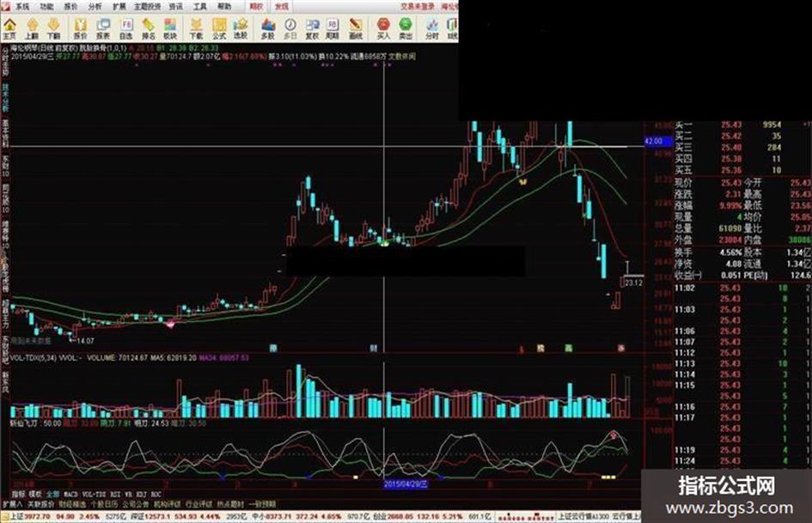Click the 上翻 page-up arrow icon
Image resolution: width=812 pixels, height=523 pixels.
[32, 28]
